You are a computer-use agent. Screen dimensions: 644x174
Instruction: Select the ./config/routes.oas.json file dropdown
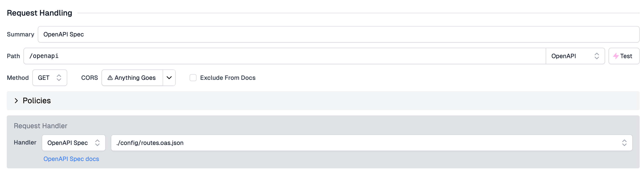tap(372, 143)
